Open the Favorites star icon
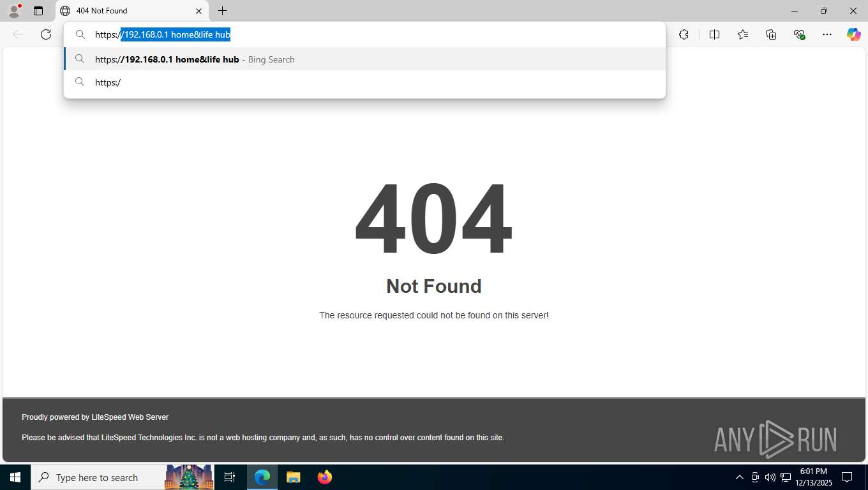 (x=743, y=34)
